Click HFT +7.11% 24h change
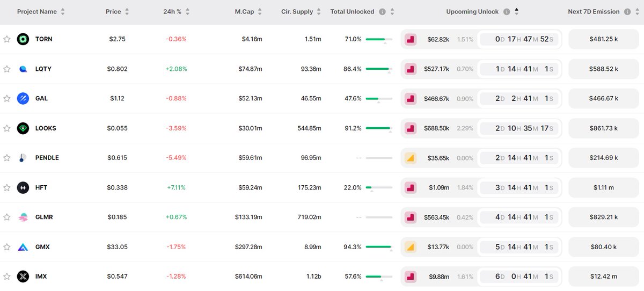This screenshot has height=291, width=644. [176, 187]
